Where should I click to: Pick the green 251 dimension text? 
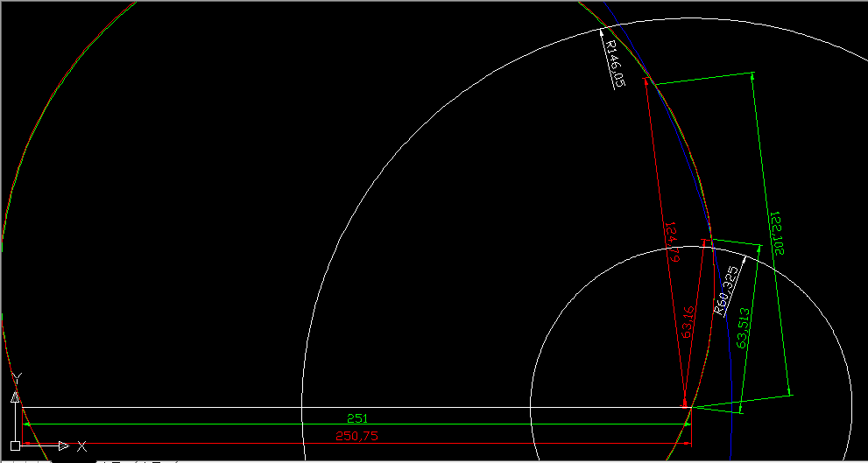(356, 418)
